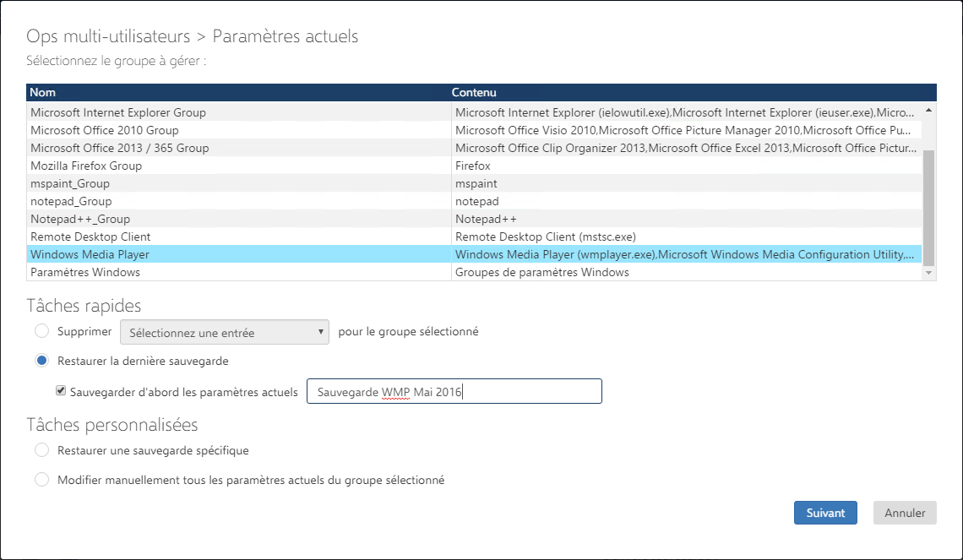The height and width of the screenshot is (560, 963).
Task: Select the Notepad++_Group row
Action: (474, 220)
